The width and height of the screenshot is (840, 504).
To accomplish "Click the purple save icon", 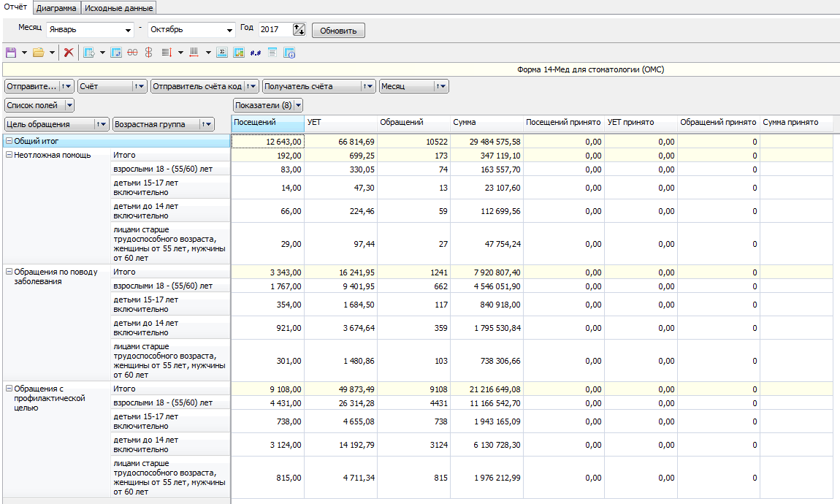I will [11, 53].
